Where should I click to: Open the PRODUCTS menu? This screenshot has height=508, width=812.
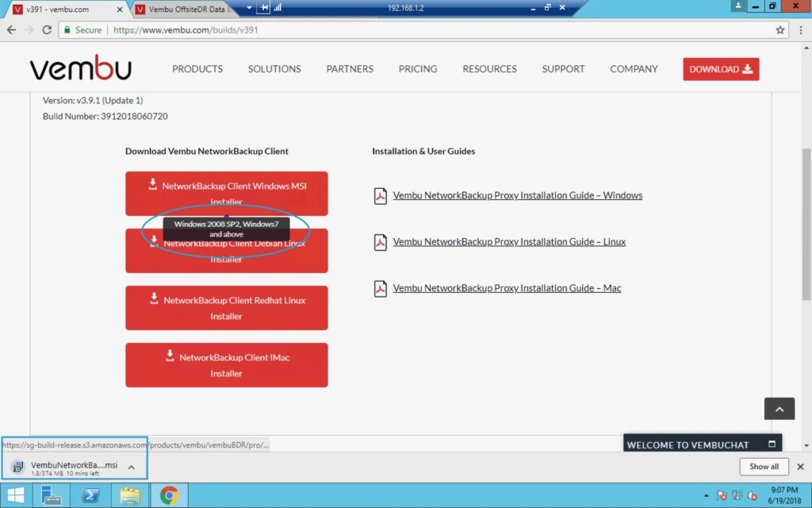[x=197, y=69]
